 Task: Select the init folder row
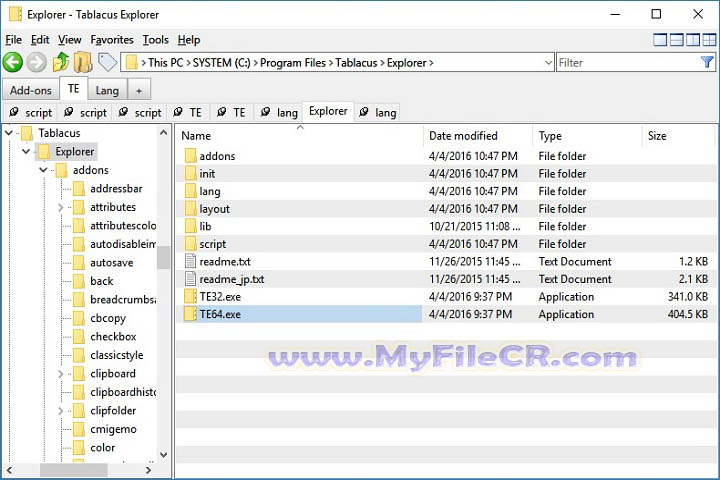[x=445, y=174]
